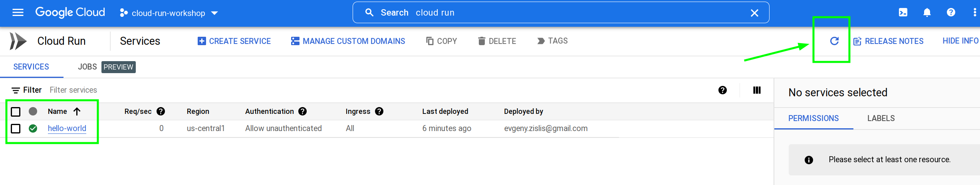Click the Ingress column help icon
Screen dimensions: 980x185
pos(379,111)
